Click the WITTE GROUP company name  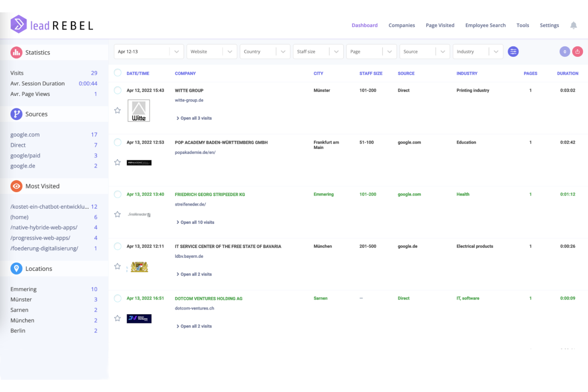189,91
